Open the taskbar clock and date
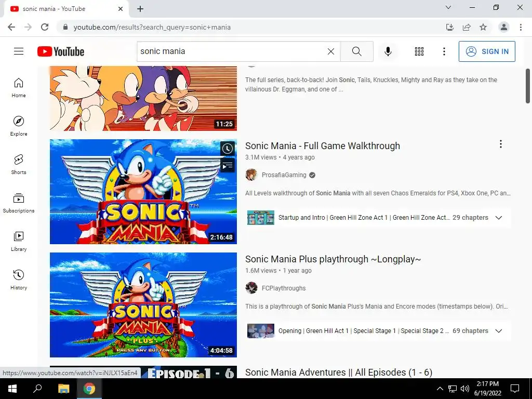This screenshot has height=399, width=532. click(x=487, y=389)
